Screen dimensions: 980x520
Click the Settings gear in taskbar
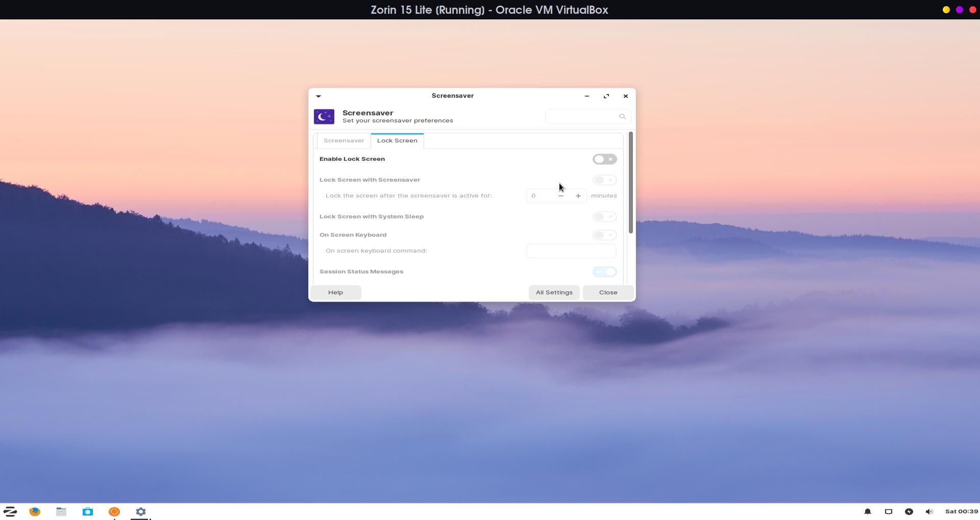(141, 511)
